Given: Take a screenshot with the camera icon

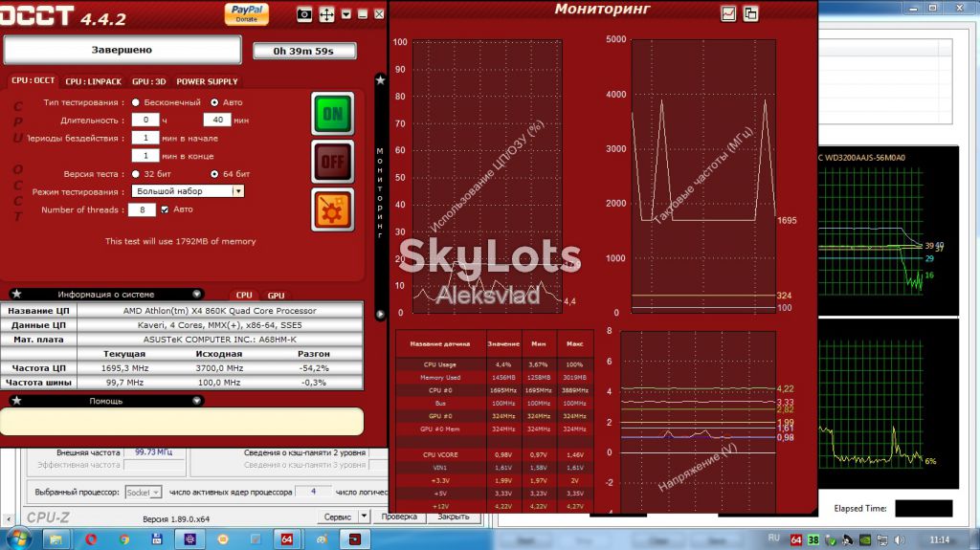Looking at the screenshot, I should pos(304,14).
